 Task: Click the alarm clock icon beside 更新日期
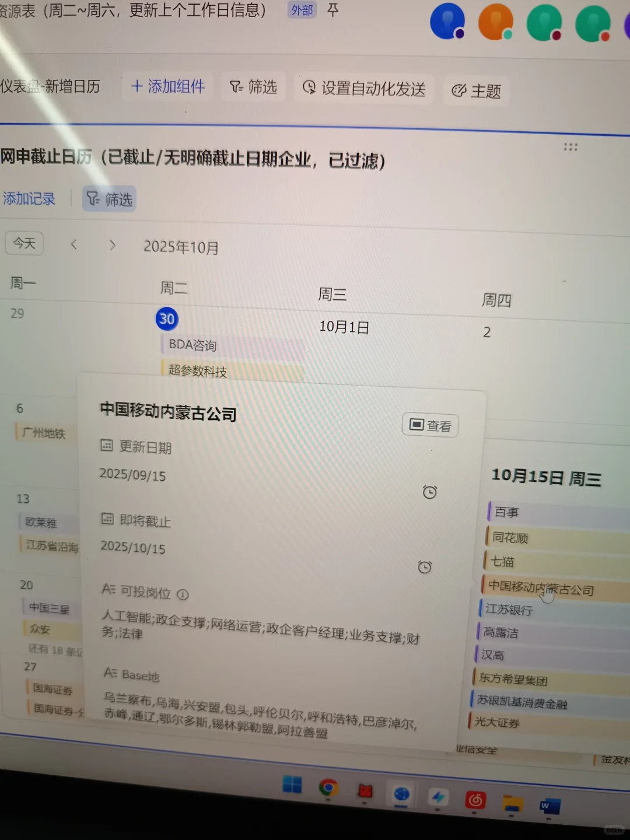[430, 492]
